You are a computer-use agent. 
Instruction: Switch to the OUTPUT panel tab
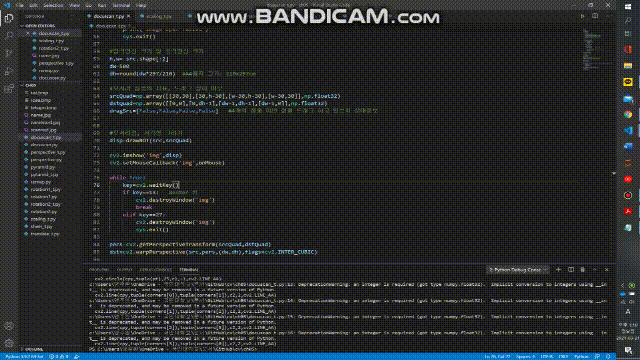pos(124,270)
